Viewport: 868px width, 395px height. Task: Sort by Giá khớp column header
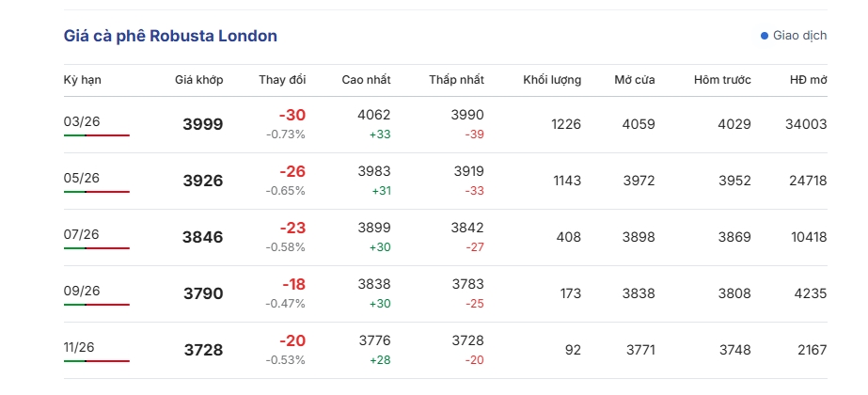point(198,80)
